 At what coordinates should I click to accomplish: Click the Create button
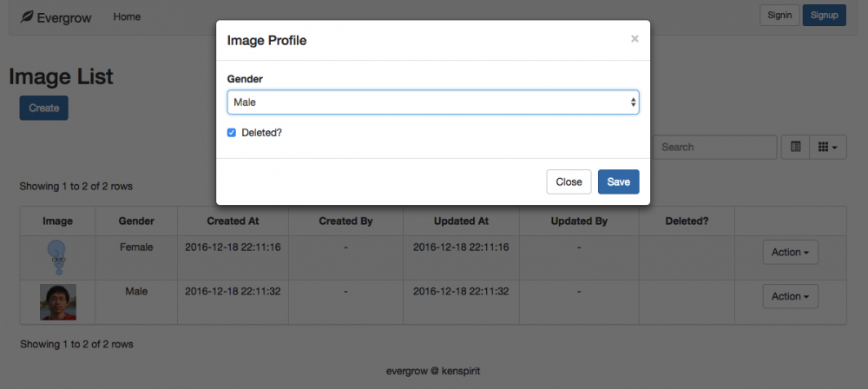click(x=43, y=109)
